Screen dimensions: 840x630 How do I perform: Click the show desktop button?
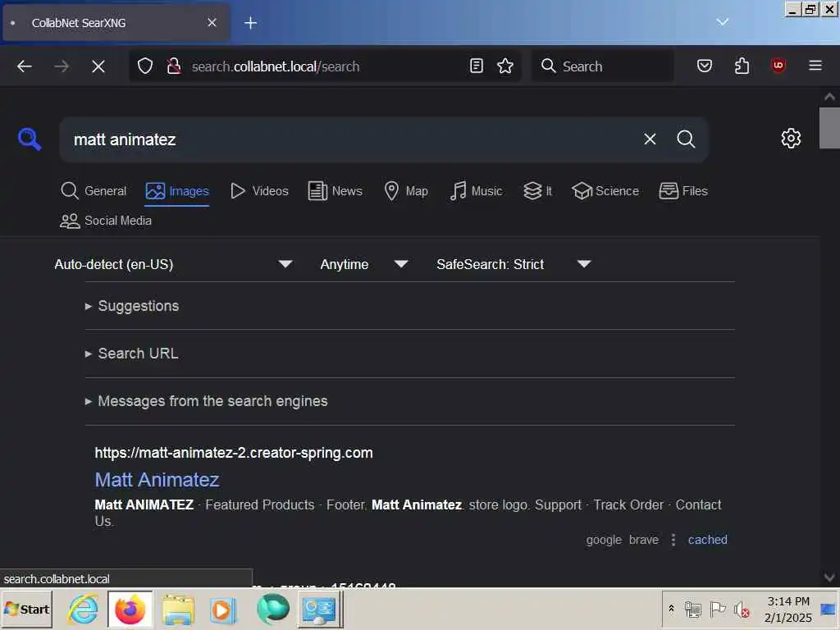[x=829, y=609]
